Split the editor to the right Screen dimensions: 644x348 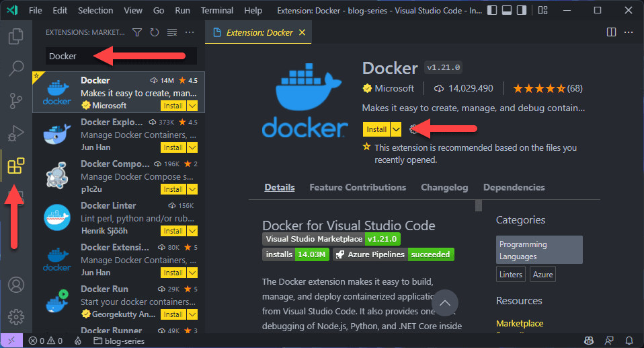point(611,32)
